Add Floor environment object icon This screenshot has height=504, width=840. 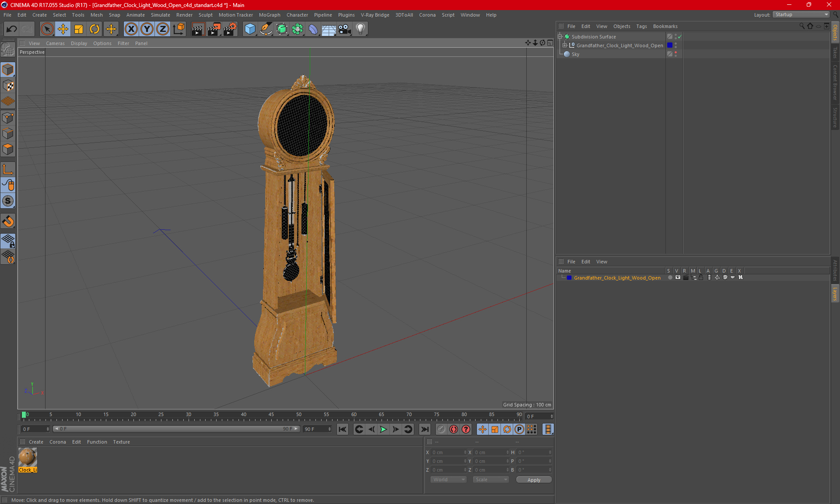[x=329, y=29]
